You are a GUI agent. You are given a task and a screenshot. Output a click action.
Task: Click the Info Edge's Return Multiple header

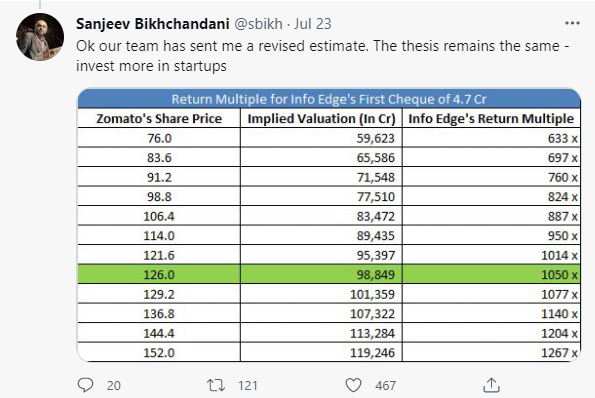(x=491, y=118)
